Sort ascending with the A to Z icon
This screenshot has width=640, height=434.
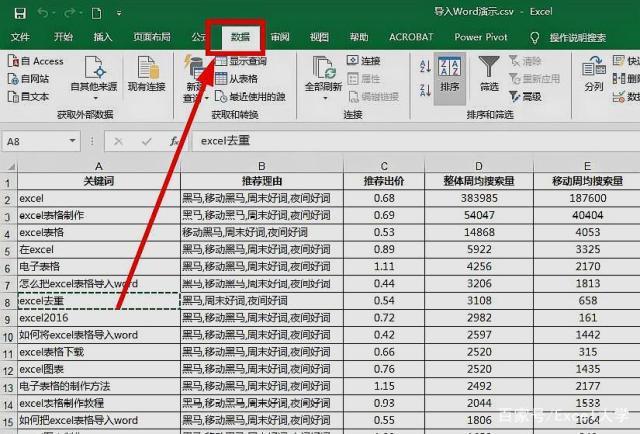pos(425,66)
